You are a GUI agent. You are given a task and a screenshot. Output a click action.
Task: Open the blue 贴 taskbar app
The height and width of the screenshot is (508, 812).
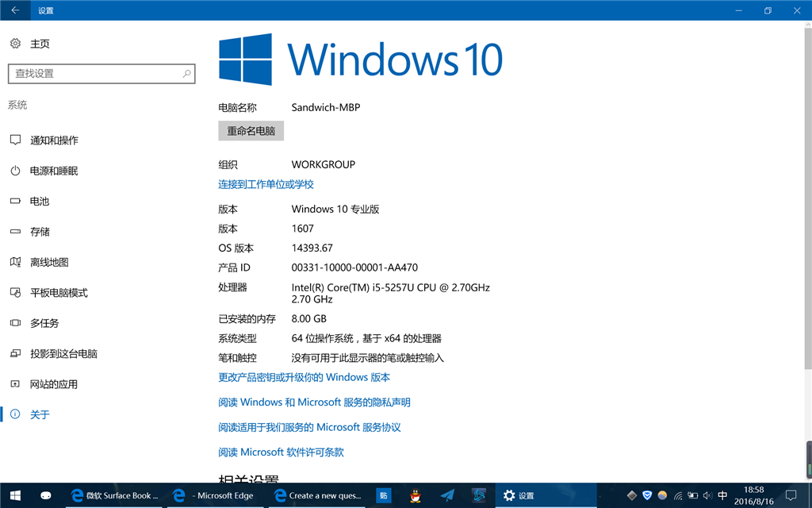coord(384,495)
